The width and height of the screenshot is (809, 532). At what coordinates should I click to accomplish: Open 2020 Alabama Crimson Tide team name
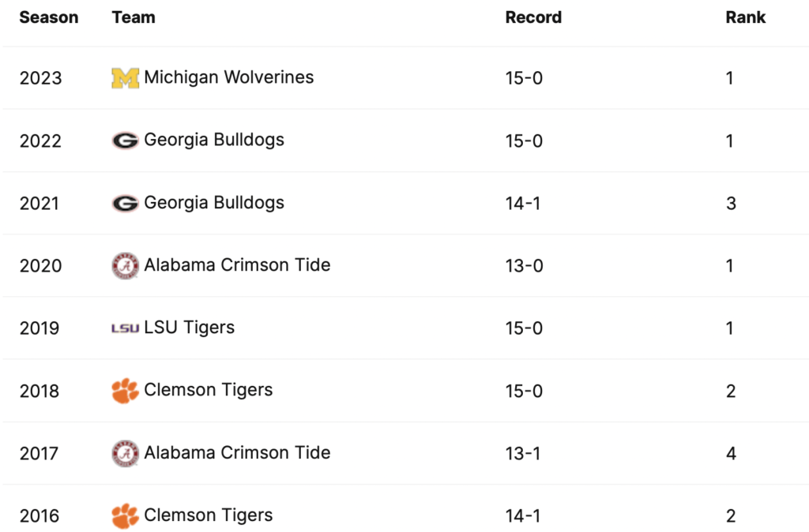pos(237,265)
